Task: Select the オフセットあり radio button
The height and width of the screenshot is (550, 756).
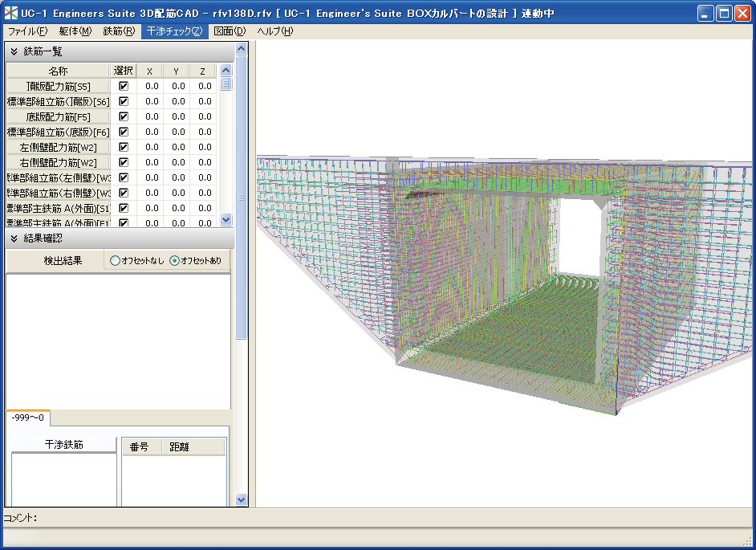Action: 174,261
